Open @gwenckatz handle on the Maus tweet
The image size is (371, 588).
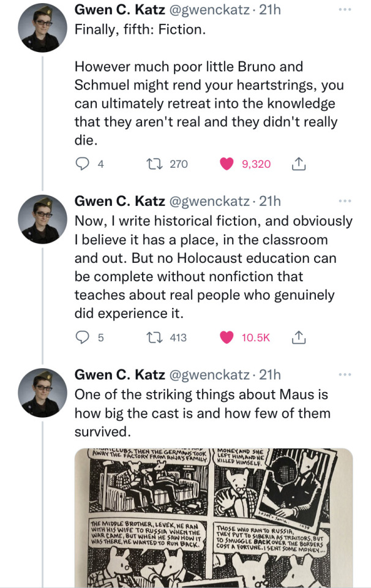(207, 374)
